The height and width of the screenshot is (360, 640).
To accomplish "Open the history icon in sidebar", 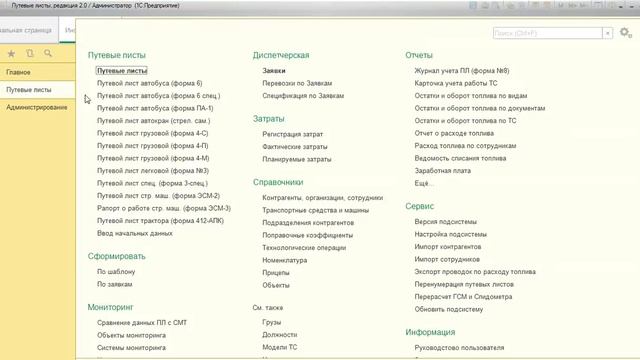I will [x=30, y=53].
